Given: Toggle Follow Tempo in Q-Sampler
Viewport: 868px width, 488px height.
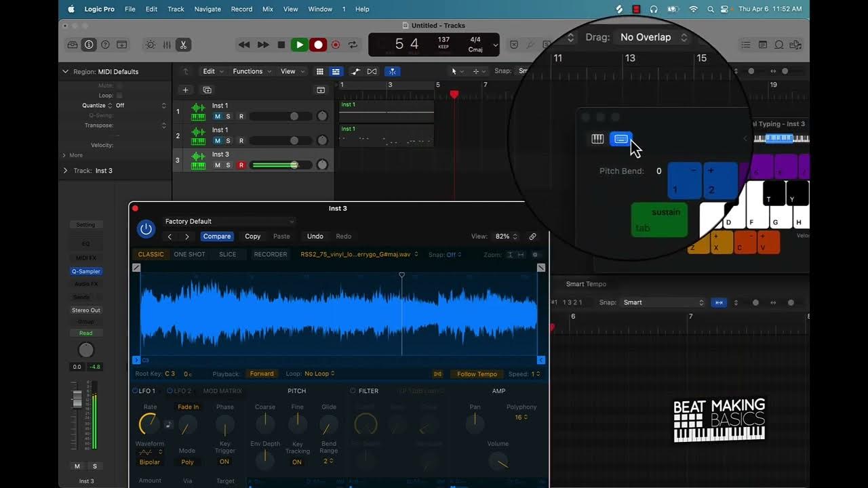Looking at the screenshot, I should tap(477, 374).
